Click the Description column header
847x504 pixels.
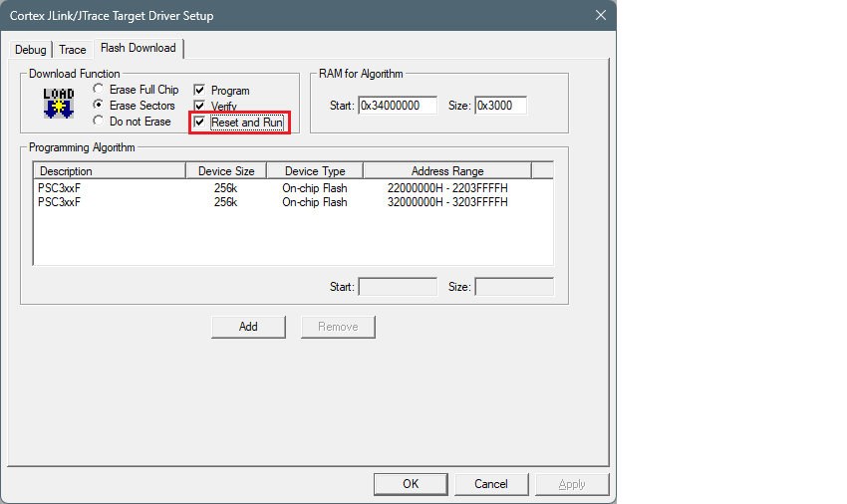click(109, 171)
